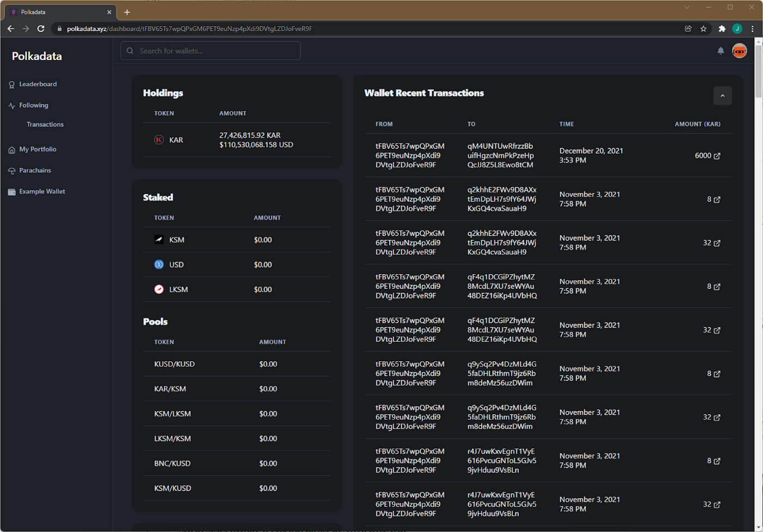Open external link for the 32 KAR transaction to q2khhE2FWv9D8AXx
Image resolution: width=763 pixels, height=532 pixels.
(x=717, y=243)
